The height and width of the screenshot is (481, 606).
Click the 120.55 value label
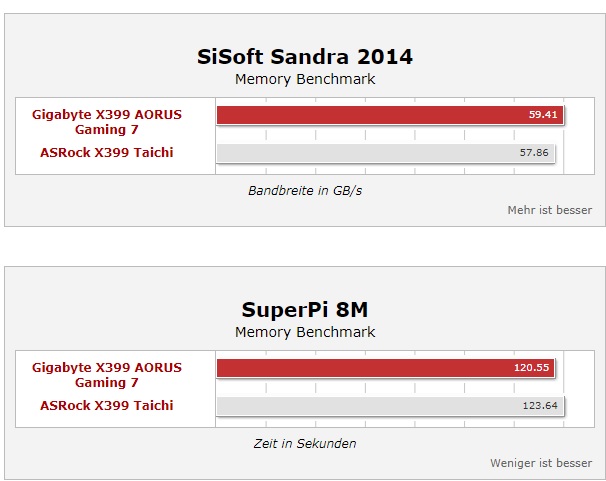[531, 367]
